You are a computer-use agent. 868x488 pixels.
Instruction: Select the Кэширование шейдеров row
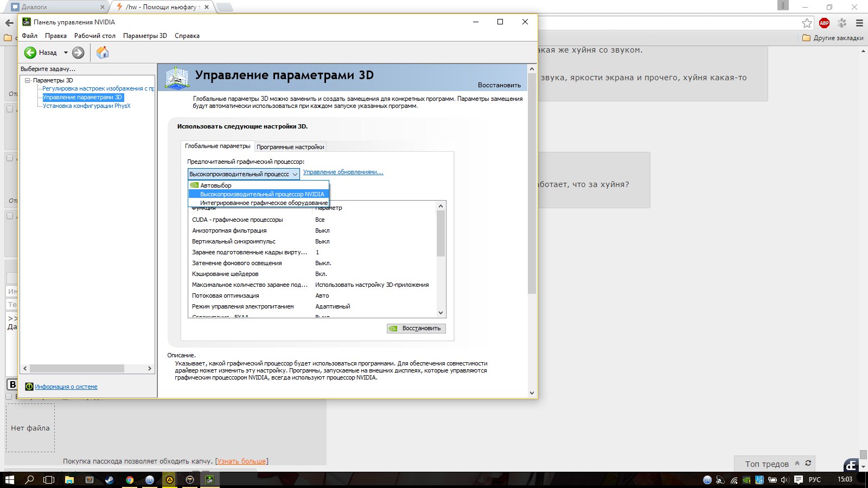[312, 274]
